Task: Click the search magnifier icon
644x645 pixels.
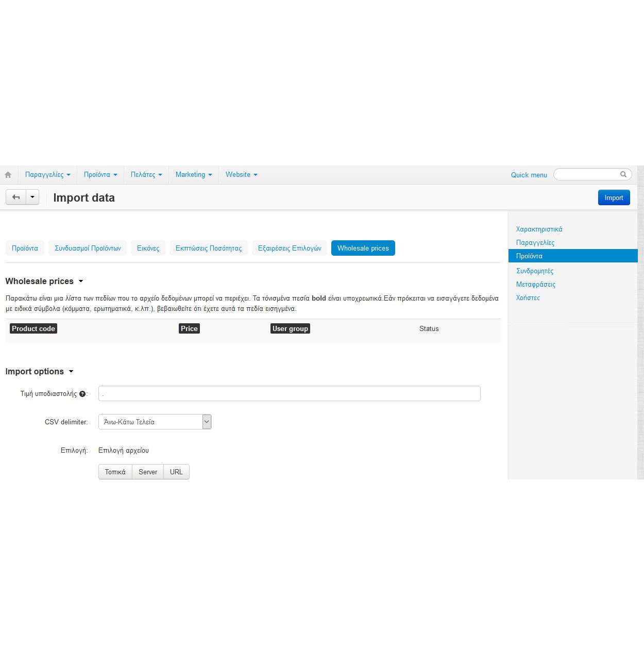Action: [x=623, y=174]
